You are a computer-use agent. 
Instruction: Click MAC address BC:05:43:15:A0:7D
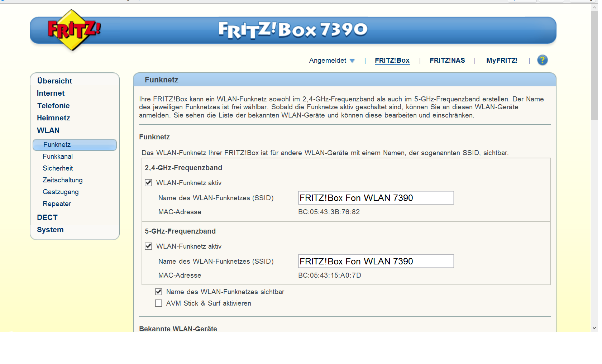coord(330,276)
